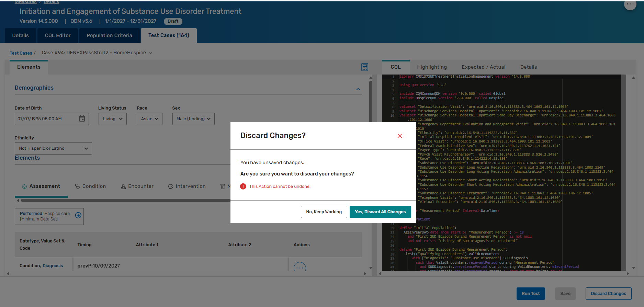The image size is (644, 307).
Task: Open the Ethnicity dropdown
Action: [x=53, y=148]
